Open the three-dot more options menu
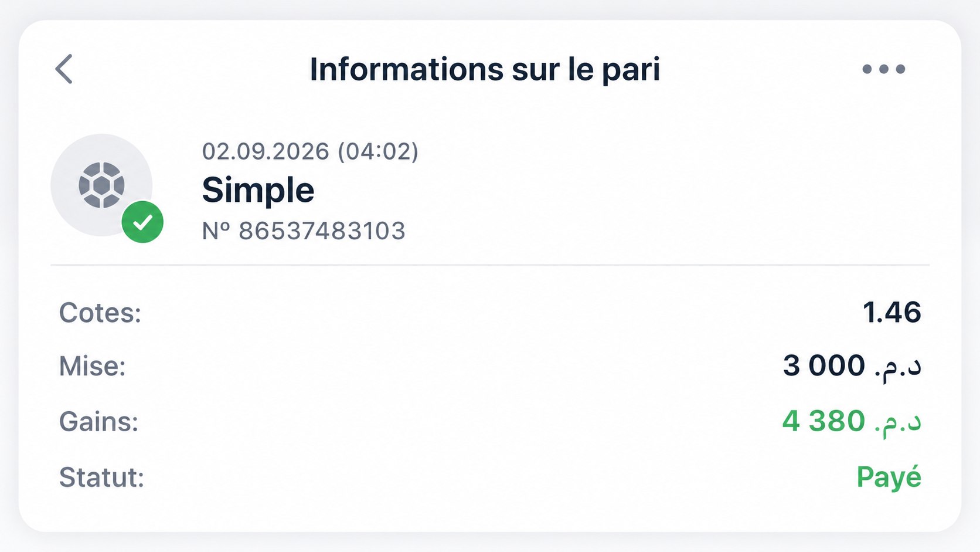 click(883, 69)
